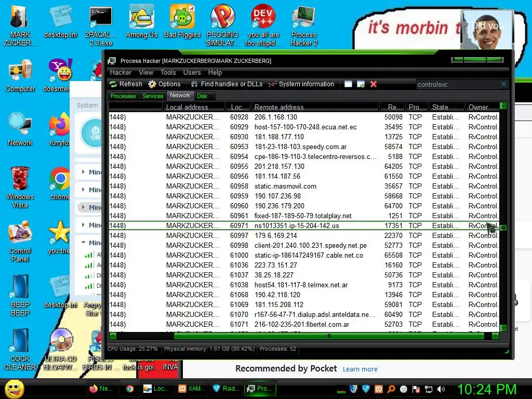The height and width of the screenshot is (399, 532).
Task: Open the View menu
Action: (146, 72)
